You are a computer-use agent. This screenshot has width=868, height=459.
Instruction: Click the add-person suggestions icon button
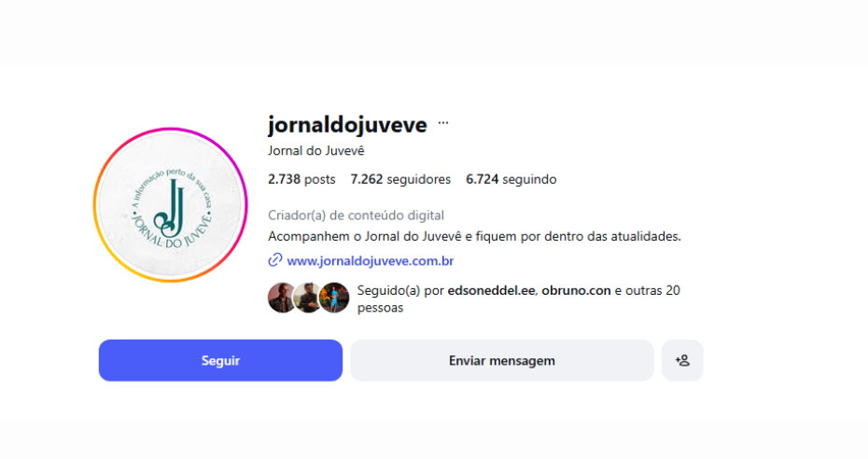682,360
